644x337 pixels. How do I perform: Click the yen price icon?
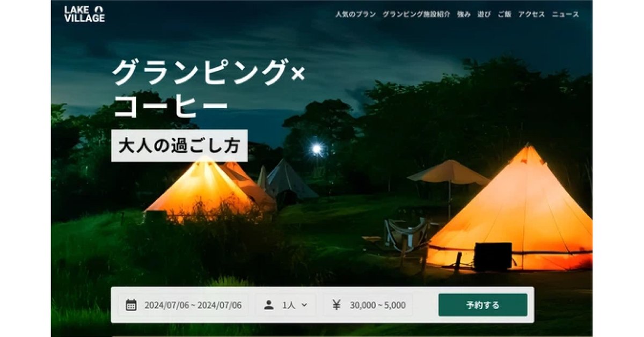(x=336, y=305)
